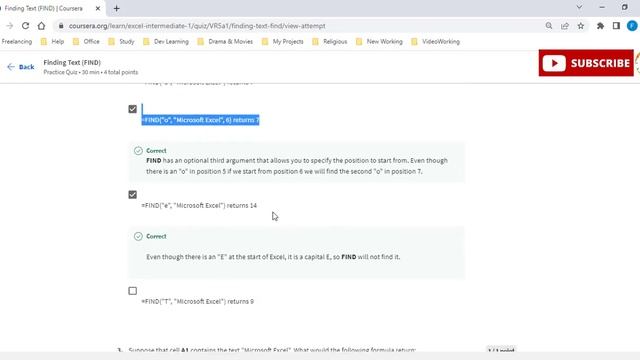Toggle checkbox for FIND "o" returns 7
Image resolution: width=640 pixels, height=360 pixels.
(133, 109)
